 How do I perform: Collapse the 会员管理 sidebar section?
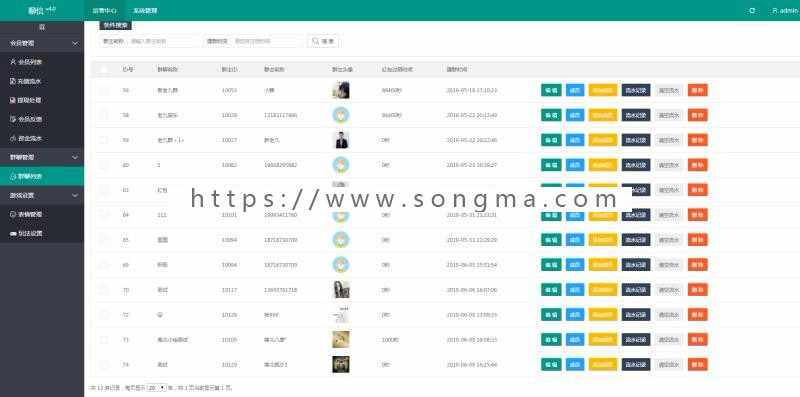tap(42, 44)
